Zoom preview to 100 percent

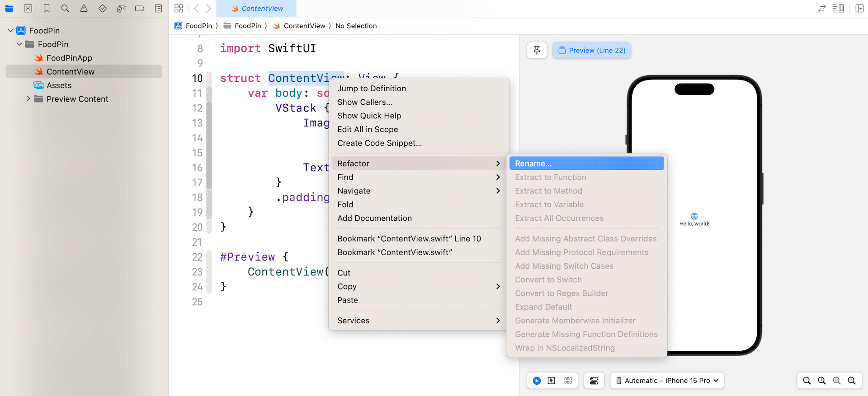click(x=822, y=381)
